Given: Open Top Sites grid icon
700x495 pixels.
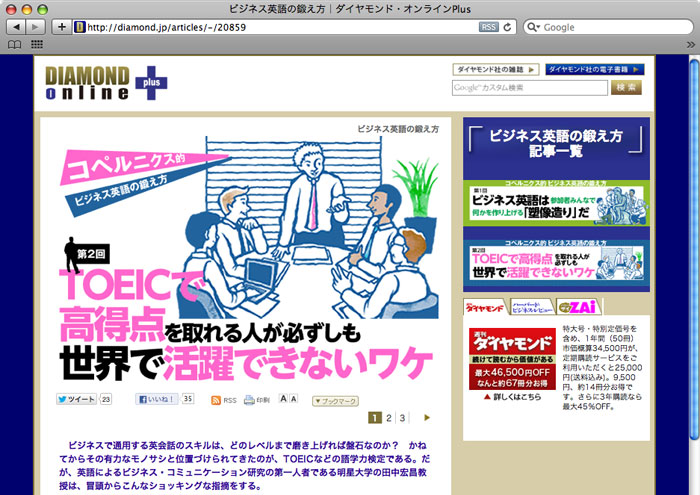Looking at the screenshot, I should click(37, 44).
